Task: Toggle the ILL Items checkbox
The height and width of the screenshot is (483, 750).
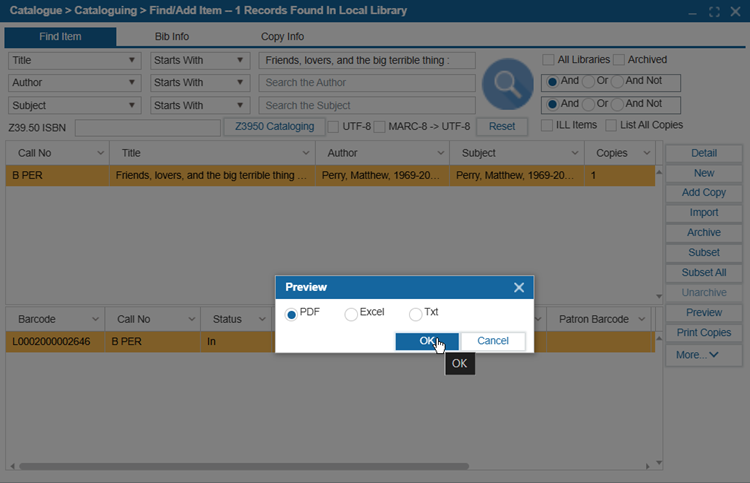Action: tap(547, 125)
